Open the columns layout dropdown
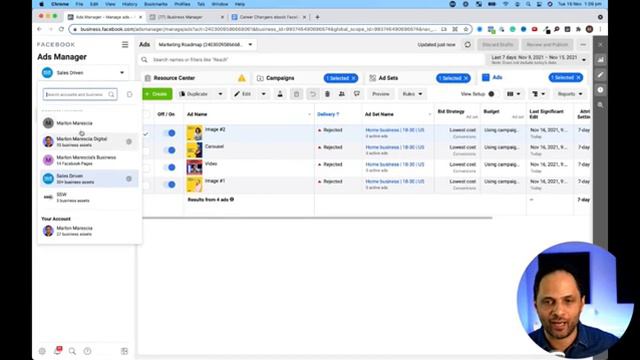This screenshot has height=360, width=640. (513, 94)
